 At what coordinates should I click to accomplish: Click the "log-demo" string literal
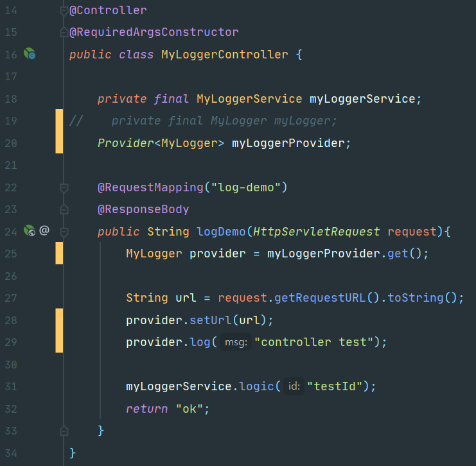pos(245,187)
